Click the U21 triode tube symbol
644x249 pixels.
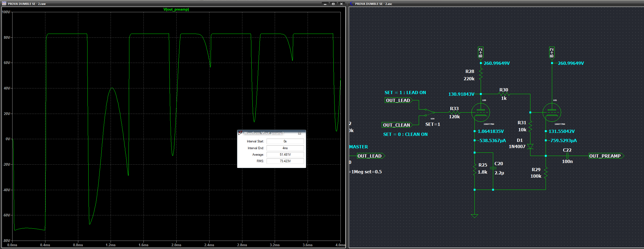[552, 112]
